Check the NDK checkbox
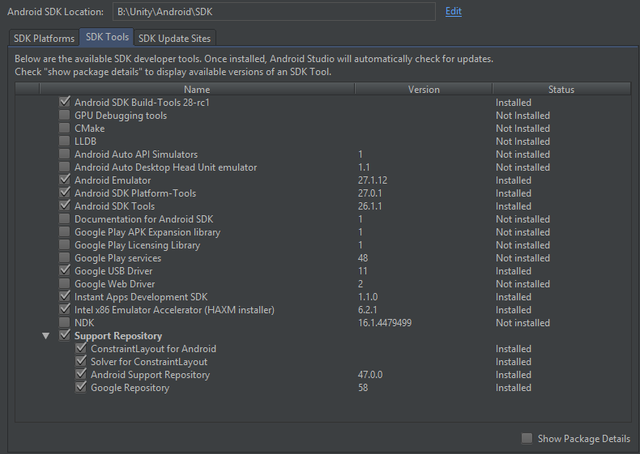 coord(64,323)
